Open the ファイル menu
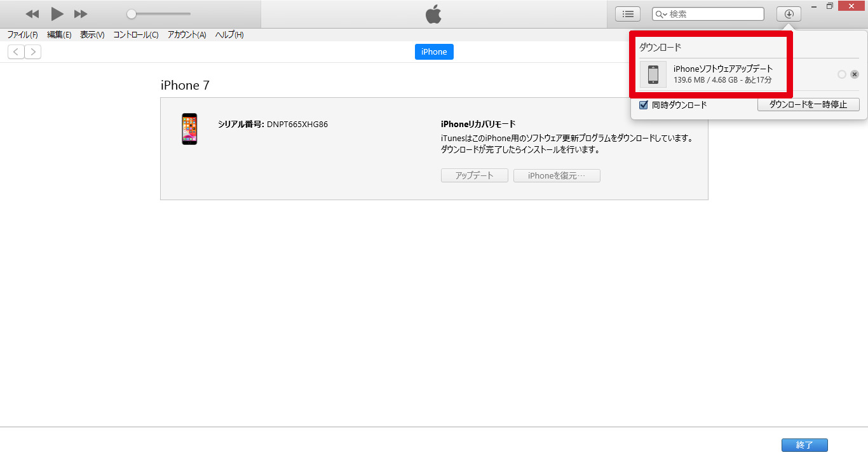 tap(22, 35)
